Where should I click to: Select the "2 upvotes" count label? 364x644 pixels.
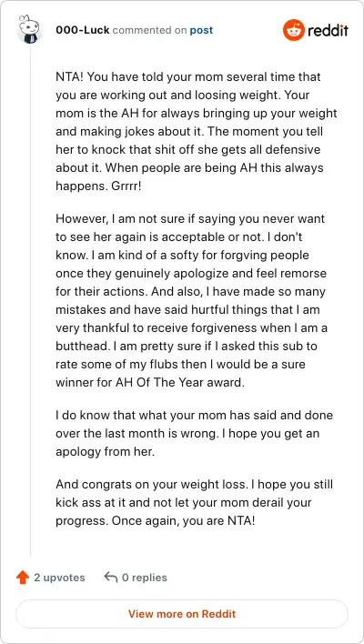(x=59, y=578)
